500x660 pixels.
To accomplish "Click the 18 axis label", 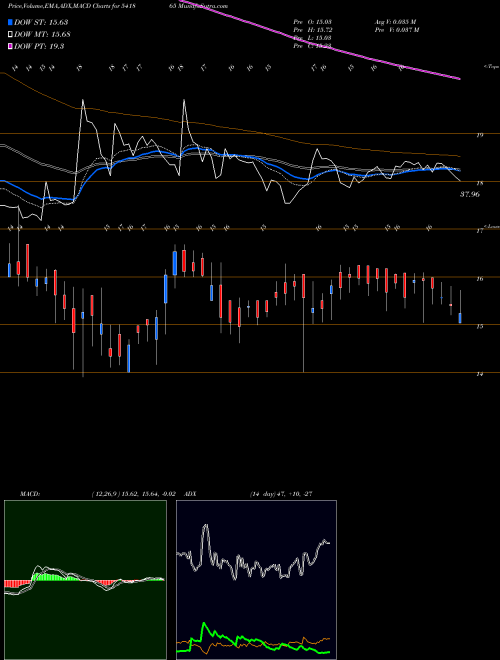I will tap(479, 183).
